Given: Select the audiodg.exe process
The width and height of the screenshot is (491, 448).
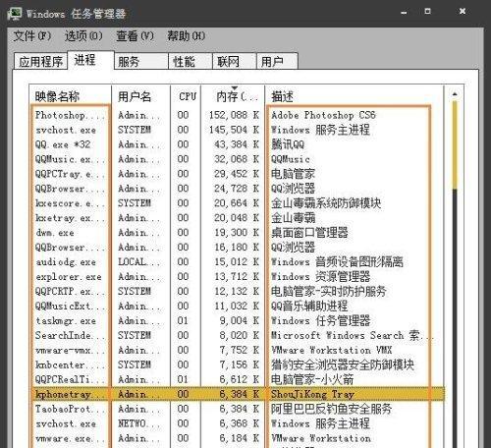Looking at the screenshot, I should [237, 262].
